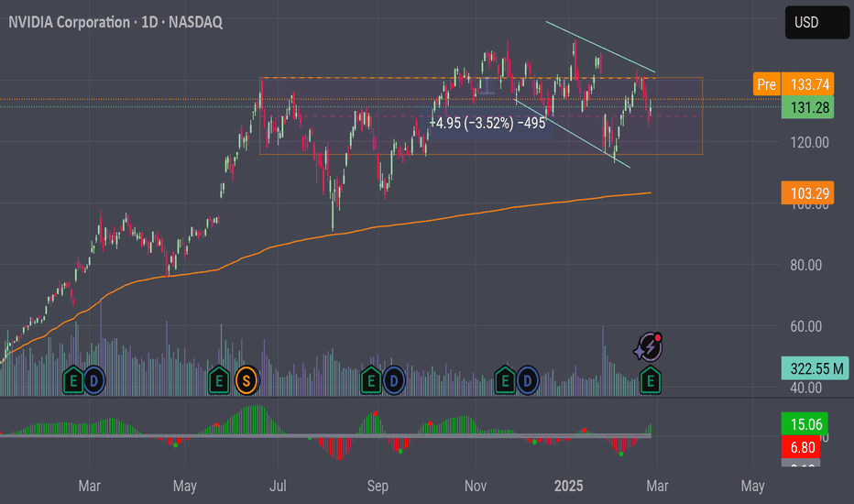Screen dimensions: 854x504
Task: Click the 2025 label on the time axis
Action: (x=569, y=486)
